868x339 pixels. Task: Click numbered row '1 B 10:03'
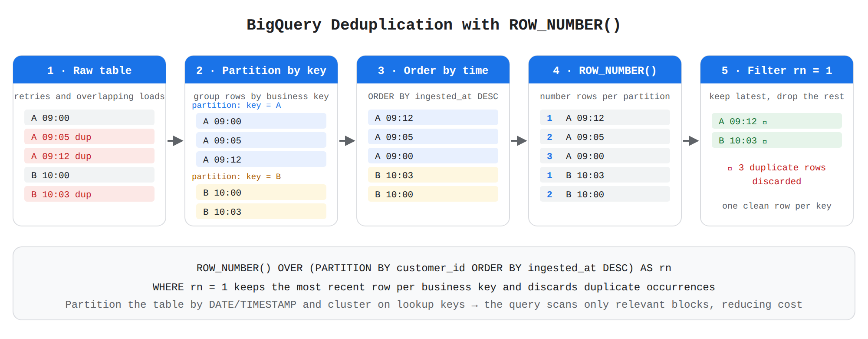click(x=605, y=175)
